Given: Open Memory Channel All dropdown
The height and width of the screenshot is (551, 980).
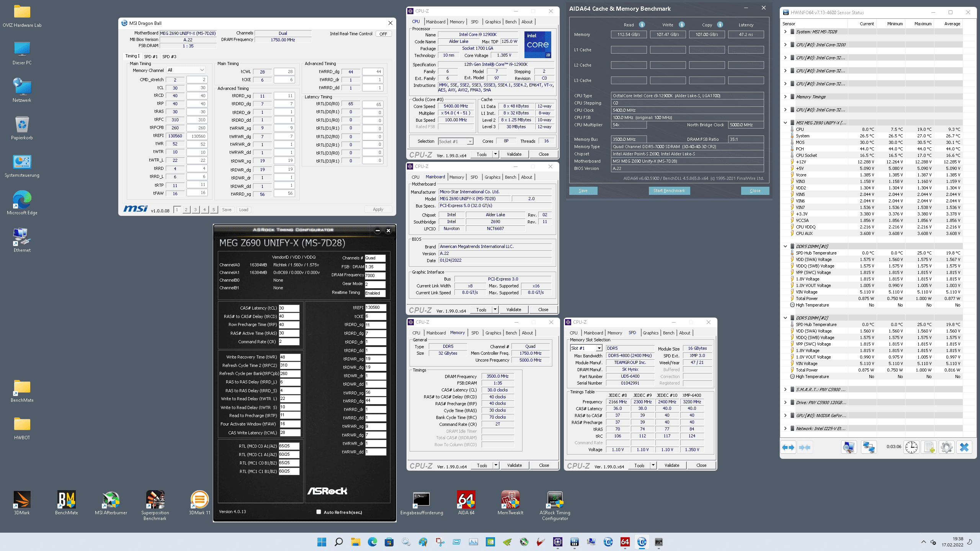Looking at the screenshot, I should 186,70.
